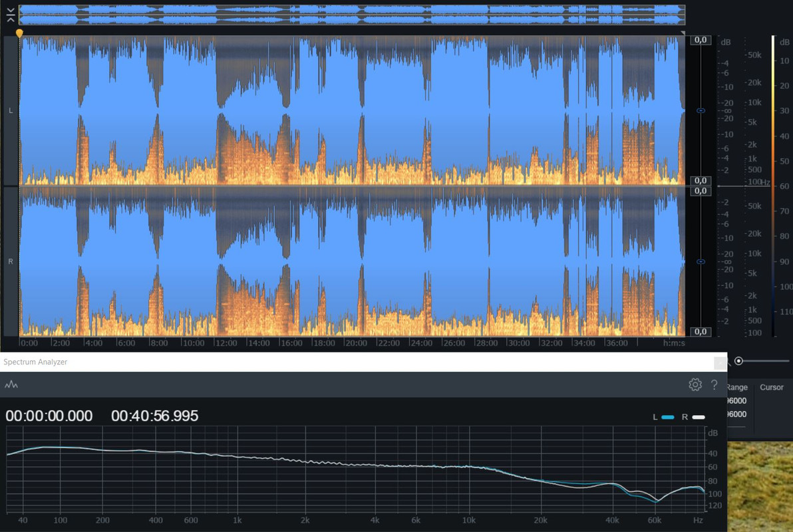This screenshot has width=793, height=532.
Task: Click the 00:40:56.995 end time readout
Action: pos(155,416)
